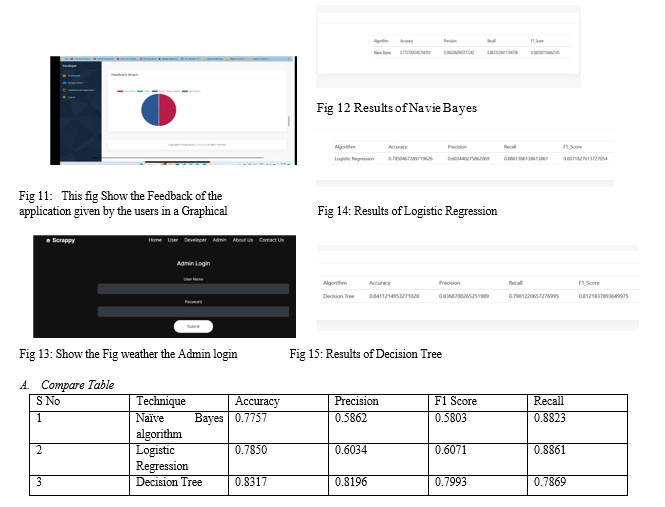Click the Decision Tree row label in Fig 15
Image resolution: width=665 pixels, height=507 pixels.
(338, 296)
